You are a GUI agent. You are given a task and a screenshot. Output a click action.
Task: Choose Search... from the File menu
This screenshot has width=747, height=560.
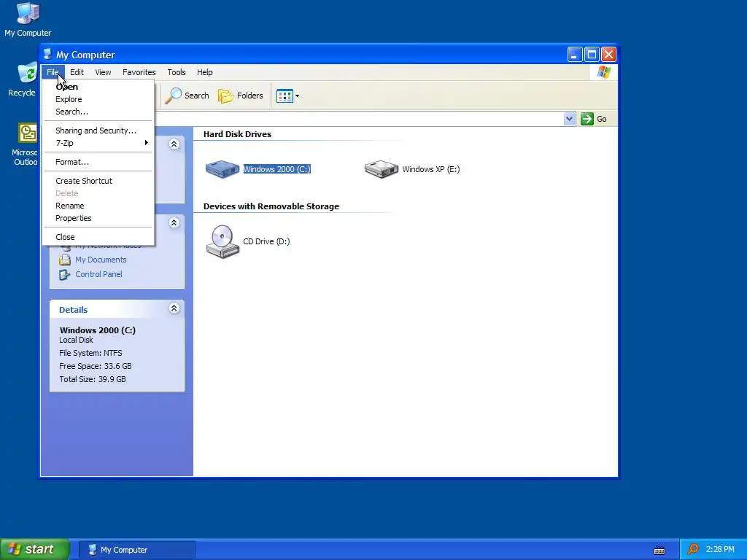(x=98, y=112)
